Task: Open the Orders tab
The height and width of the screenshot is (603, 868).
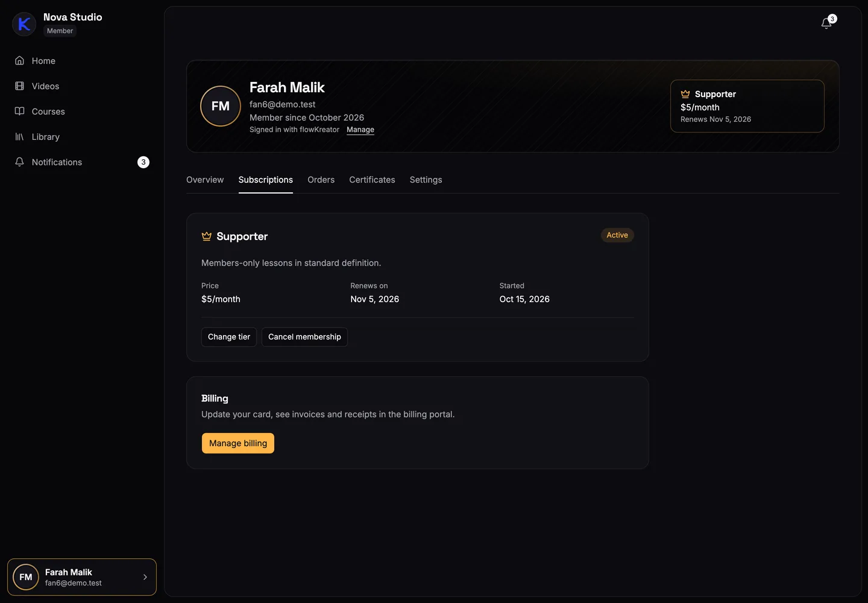Action: click(x=321, y=180)
